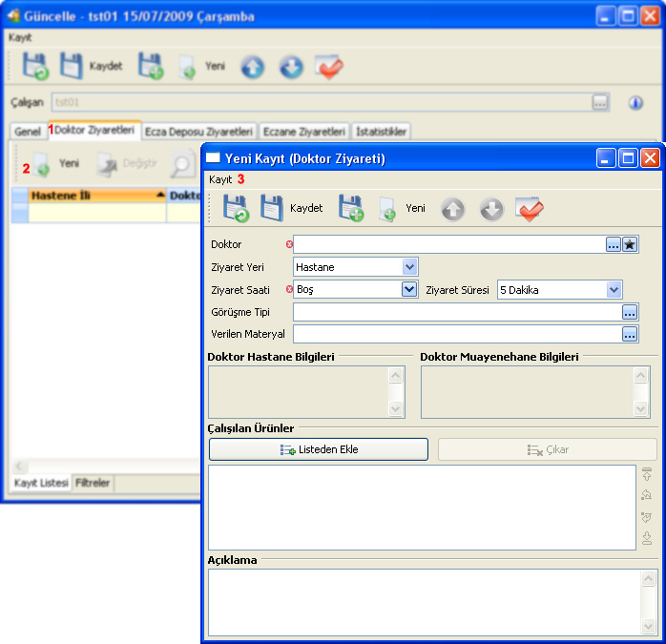
Task: Select the Filtreler tab at bottom
Action: click(x=94, y=484)
